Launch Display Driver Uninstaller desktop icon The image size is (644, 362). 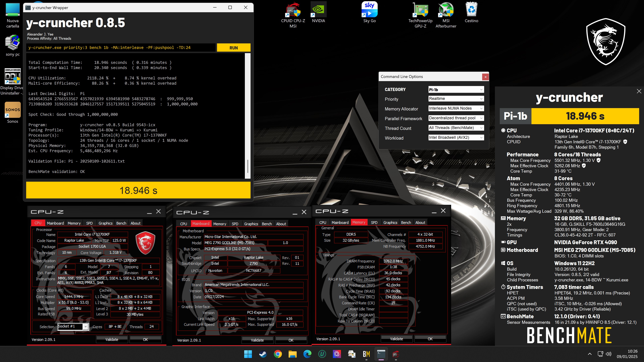click(x=13, y=82)
